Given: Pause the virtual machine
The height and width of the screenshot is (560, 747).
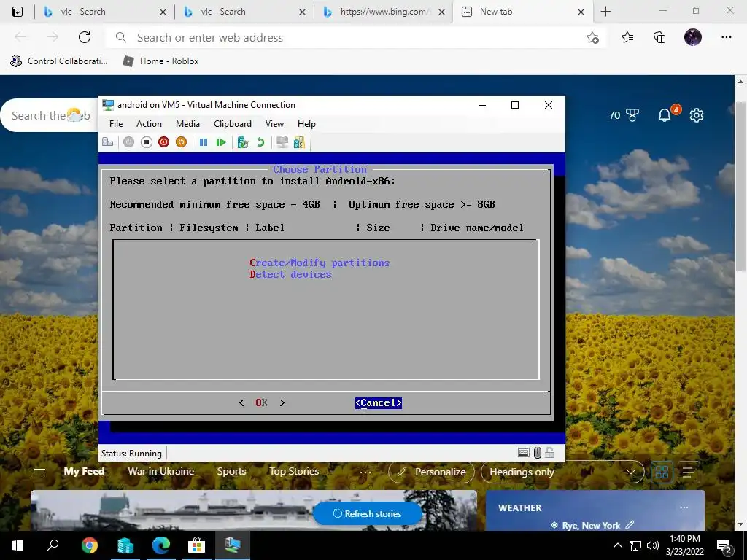Looking at the screenshot, I should (x=204, y=142).
